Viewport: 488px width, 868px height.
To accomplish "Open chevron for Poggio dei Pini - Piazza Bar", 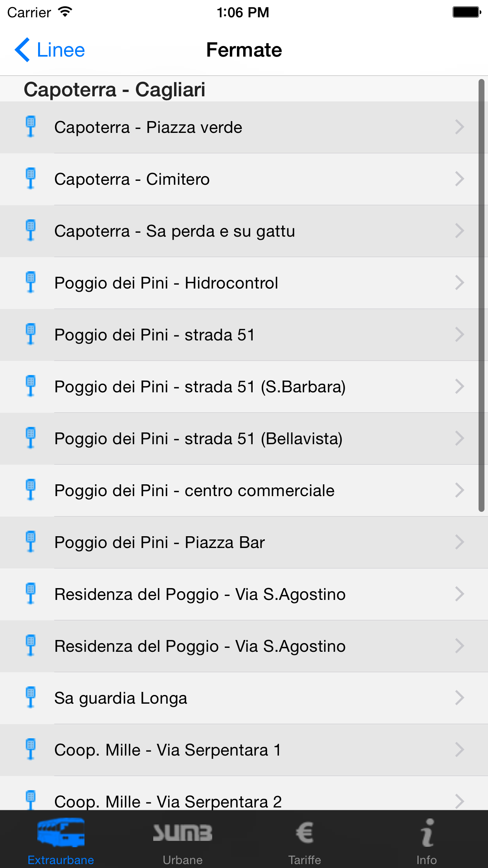I will click(460, 542).
